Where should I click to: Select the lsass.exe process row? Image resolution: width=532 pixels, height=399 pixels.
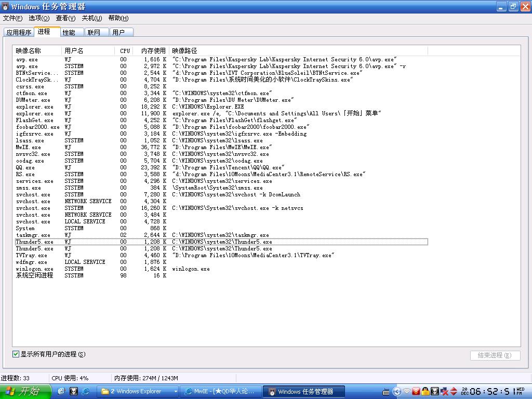pyautogui.click(x=221, y=140)
